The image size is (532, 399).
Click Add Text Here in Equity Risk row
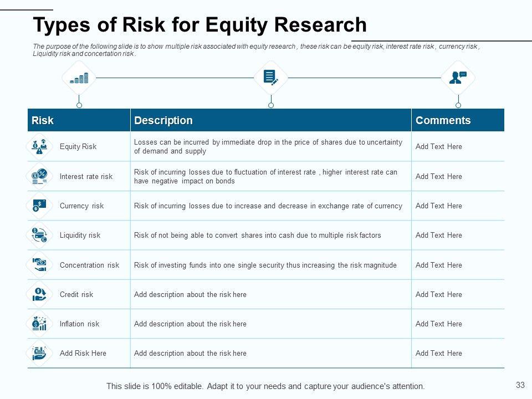pos(438,147)
